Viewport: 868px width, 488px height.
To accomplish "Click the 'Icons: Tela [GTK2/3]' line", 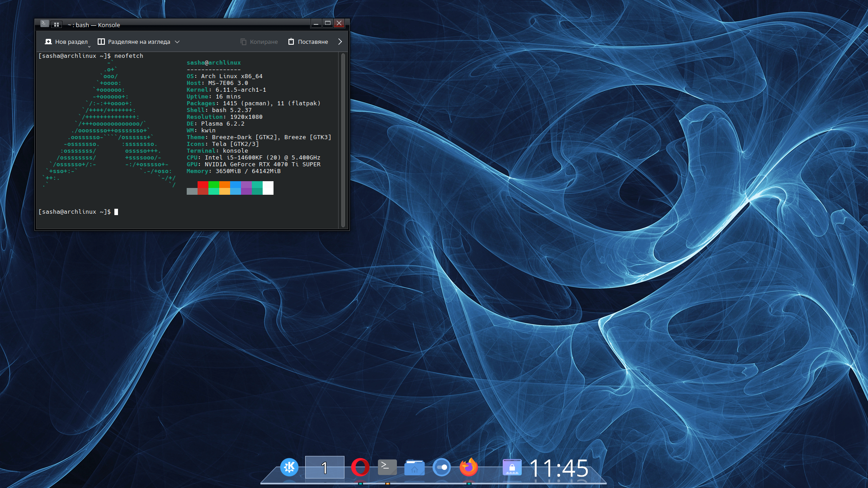I will pos(223,144).
